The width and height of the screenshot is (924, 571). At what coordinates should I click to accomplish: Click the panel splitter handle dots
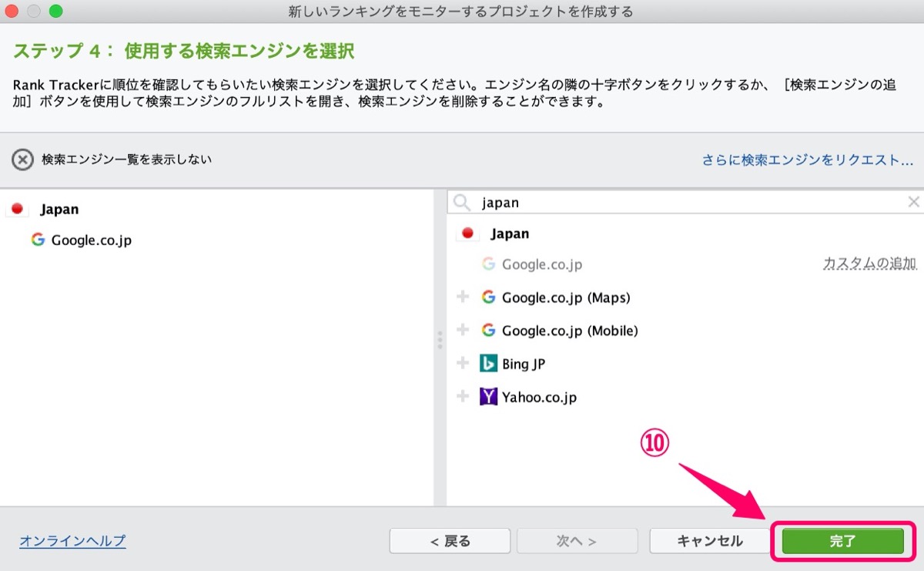(x=440, y=341)
